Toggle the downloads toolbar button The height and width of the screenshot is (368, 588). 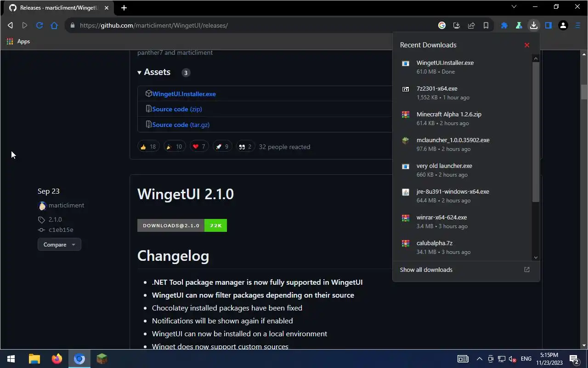click(x=534, y=25)
